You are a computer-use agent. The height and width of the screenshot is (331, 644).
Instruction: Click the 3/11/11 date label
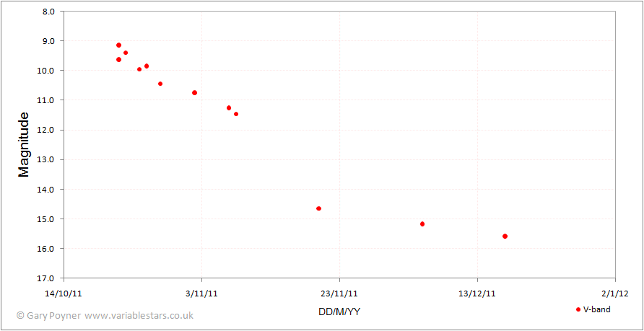(x=201, y=294)
